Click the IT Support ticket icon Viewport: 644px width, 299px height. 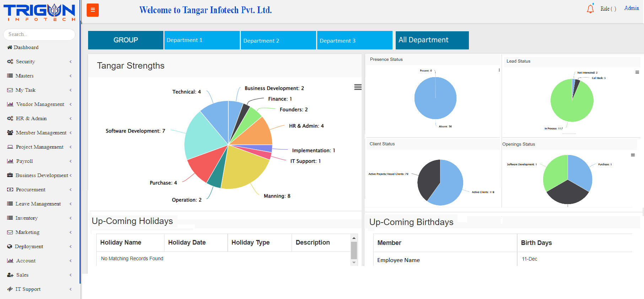pos(10,289)
